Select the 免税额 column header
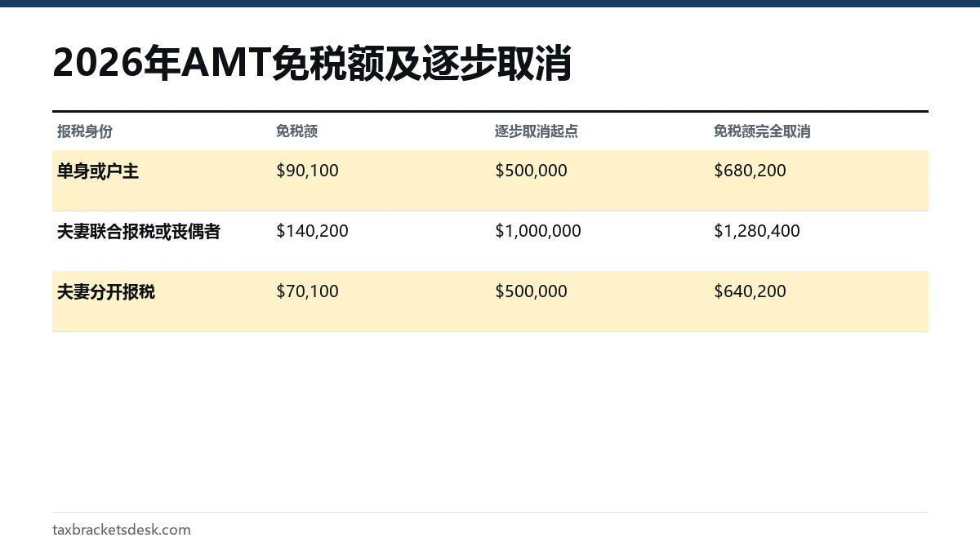The height and width of the screenshot is (551, 980). click(296, 131)
